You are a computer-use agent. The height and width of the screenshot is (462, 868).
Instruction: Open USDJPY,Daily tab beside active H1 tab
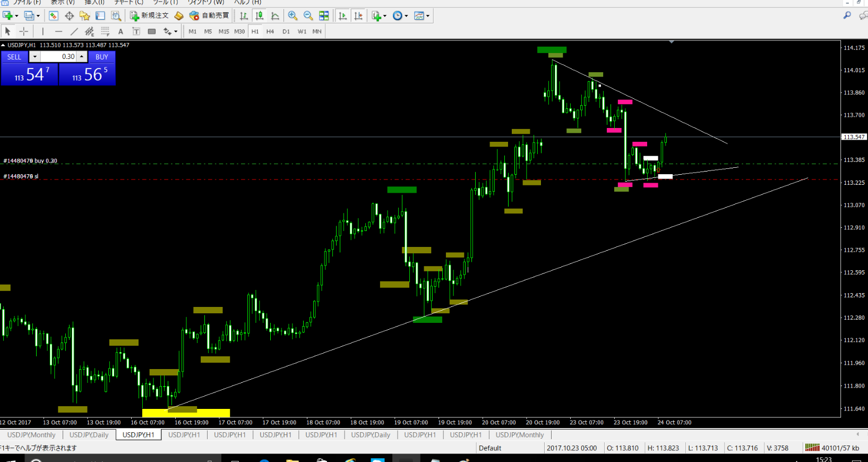(89, 434)
